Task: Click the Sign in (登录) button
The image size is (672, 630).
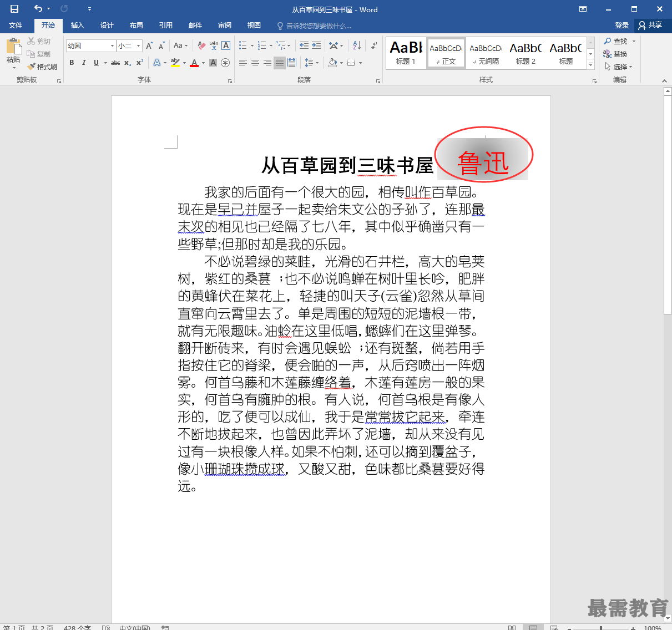Action: click(622, 26)
